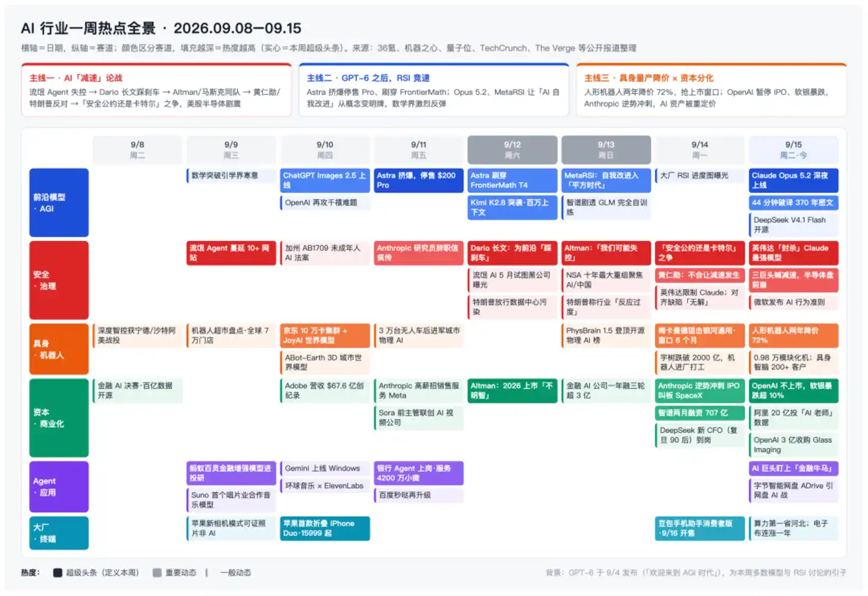Click the 环球音乐 × ElevenLabs card

click(325, 486)
